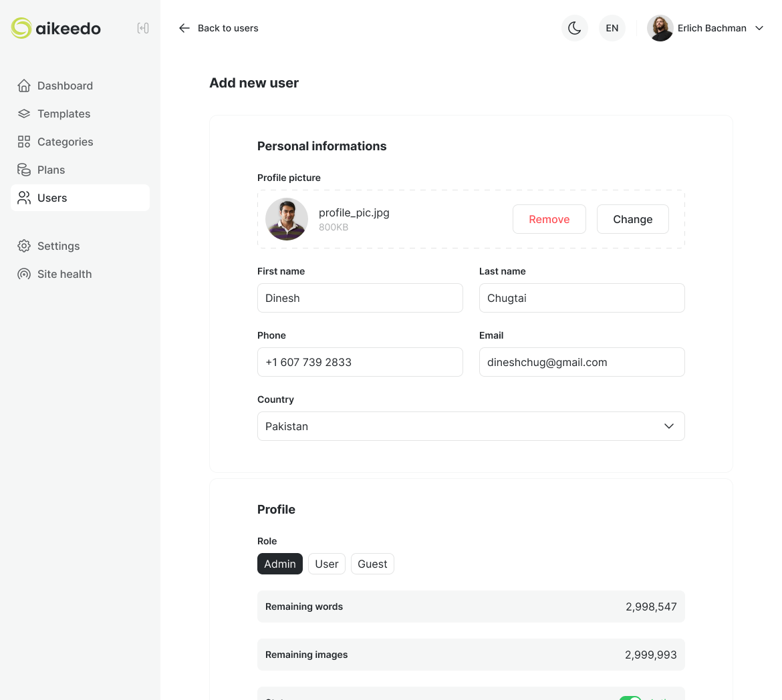782x700 pixels.
Task: Open Categories via its grid icon
Action: point(24,142)
